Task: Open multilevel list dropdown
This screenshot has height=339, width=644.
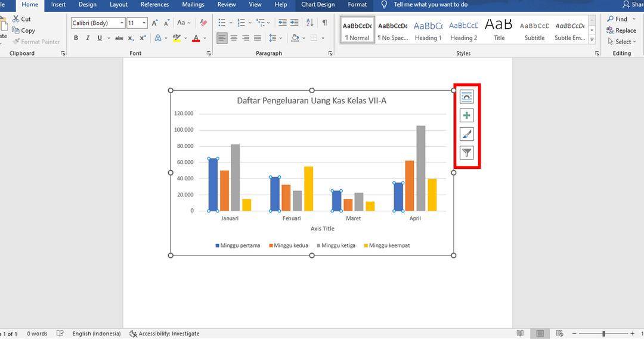Action: [x=268, y=23]
